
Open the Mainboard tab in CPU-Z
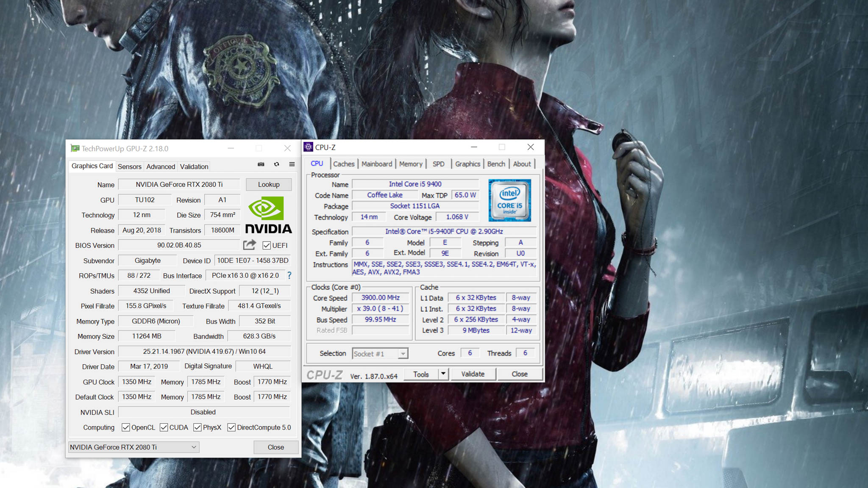[377, 164]
